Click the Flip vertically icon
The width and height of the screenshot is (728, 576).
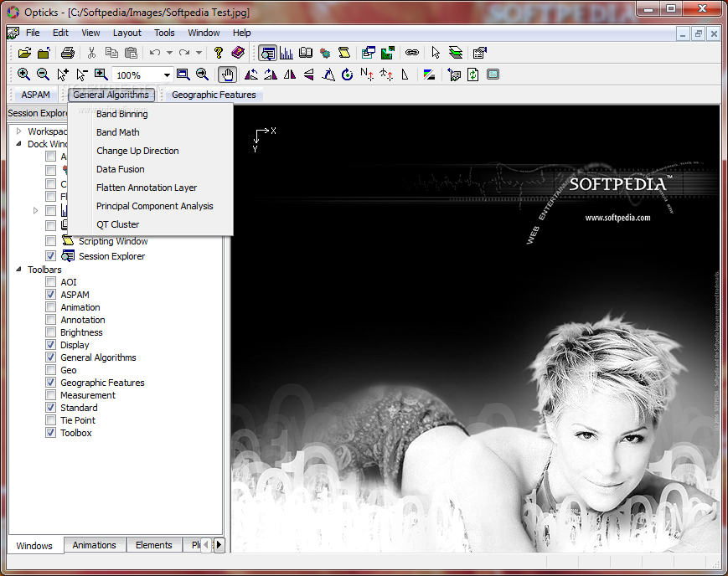pyautogui.click(x=309, y=75)
